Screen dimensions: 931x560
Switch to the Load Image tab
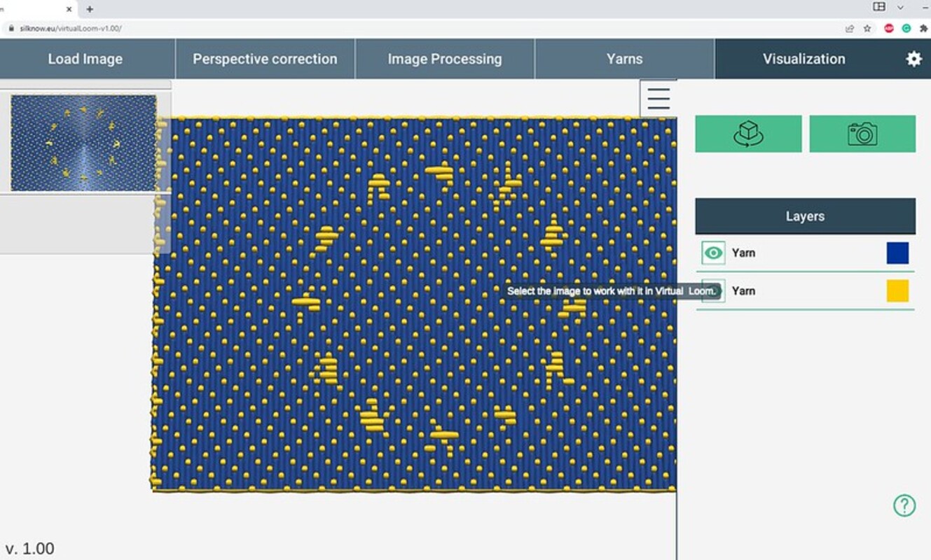[85, 59]
